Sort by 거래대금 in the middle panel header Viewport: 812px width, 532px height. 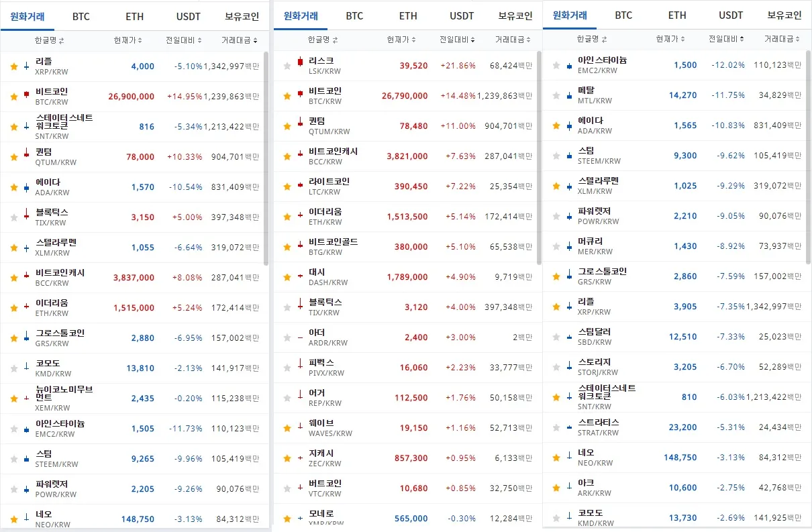(x=513, y=40)
